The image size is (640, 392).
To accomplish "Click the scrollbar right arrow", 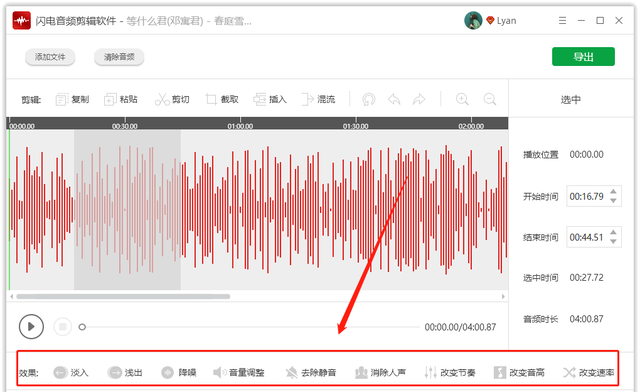I will point(503,296).
